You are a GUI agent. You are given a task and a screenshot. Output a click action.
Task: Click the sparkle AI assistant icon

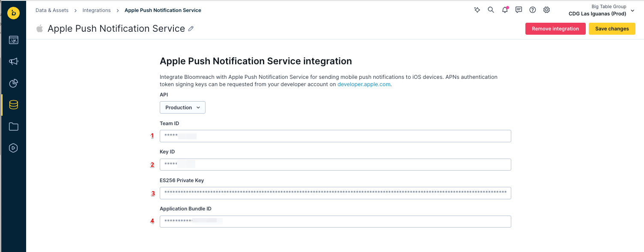[477, 10]
